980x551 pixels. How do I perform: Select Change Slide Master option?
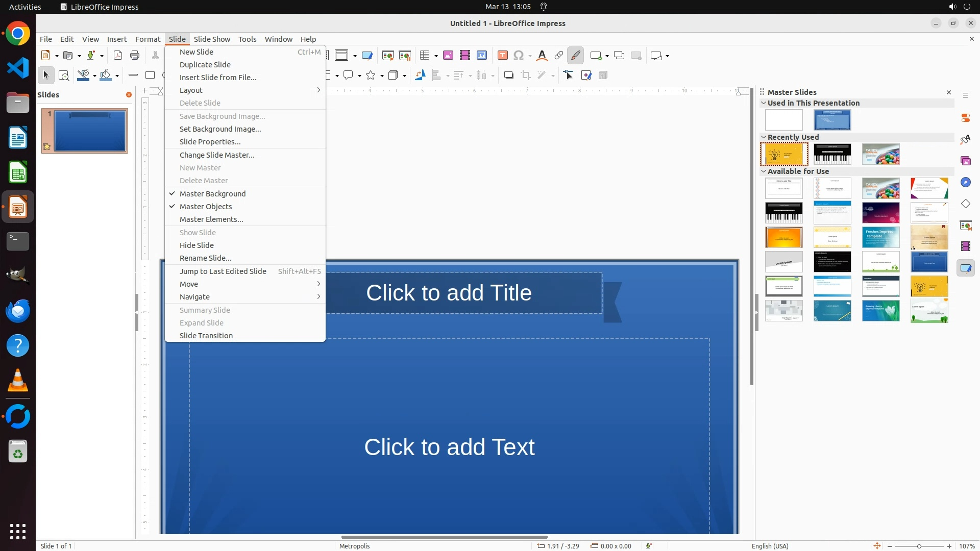coord(216,155)
